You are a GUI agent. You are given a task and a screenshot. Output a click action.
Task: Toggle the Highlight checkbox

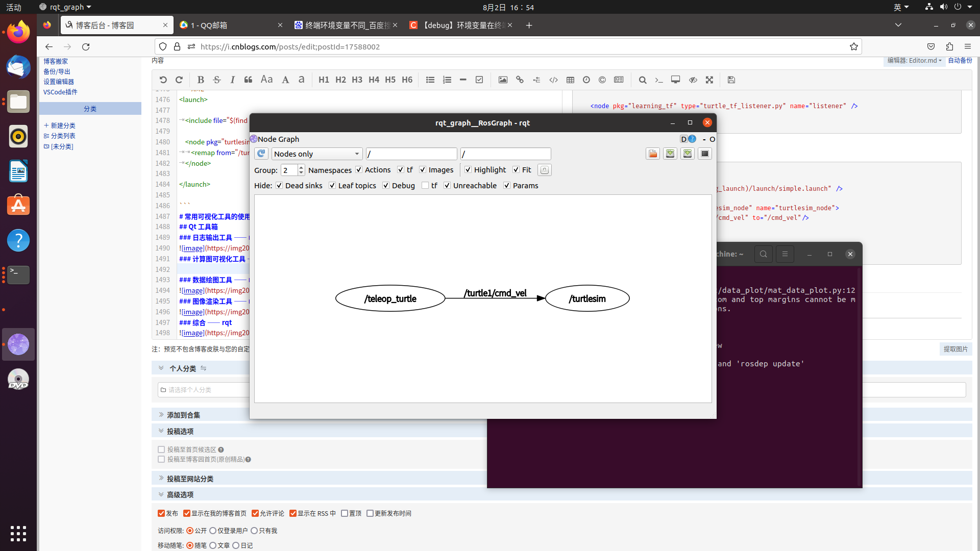click(468, 169)
